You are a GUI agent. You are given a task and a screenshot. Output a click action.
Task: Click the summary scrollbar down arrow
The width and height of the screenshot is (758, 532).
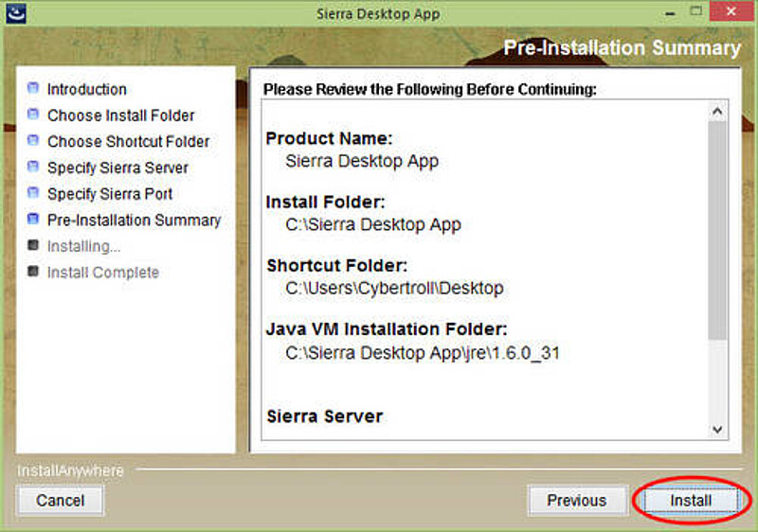click(717, 429)
